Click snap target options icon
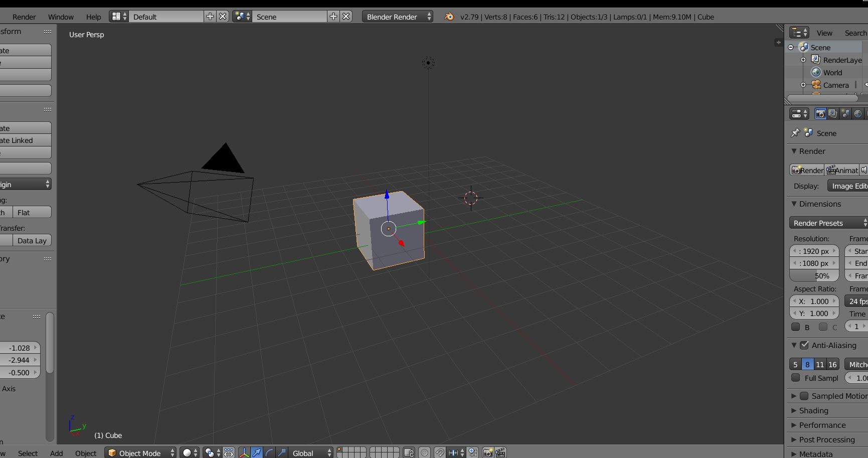Viewport: 868px width, 458px height. 473,452
